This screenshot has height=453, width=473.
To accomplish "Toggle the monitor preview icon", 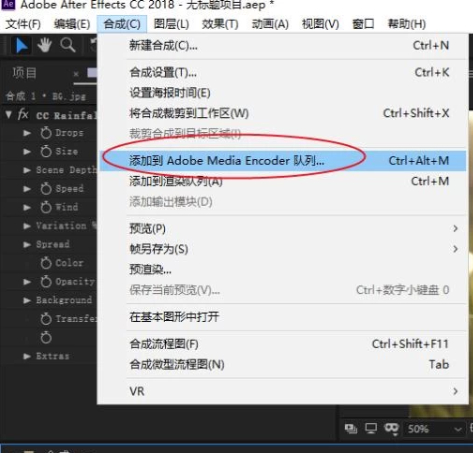I will pos(371,428).
